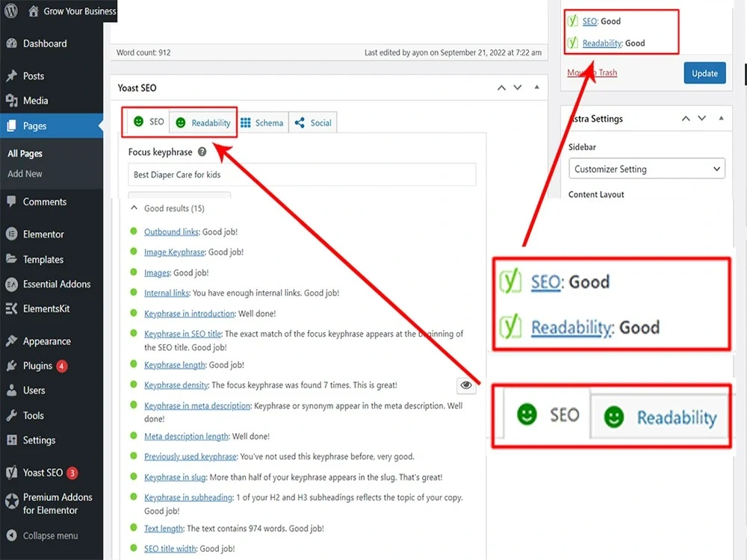This screenshot has width=747, height=560.
Task: Click the Comments bubble icon
Action: coord(12,202)
